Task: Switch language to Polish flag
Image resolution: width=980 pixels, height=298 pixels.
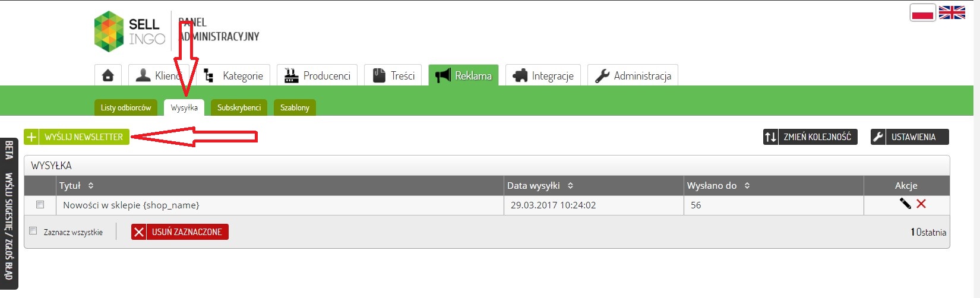Action: coord(923,12)
